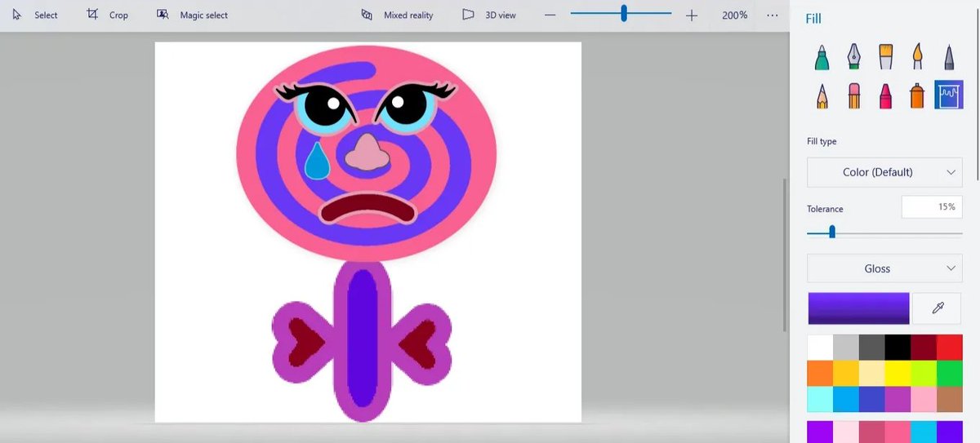980x443 pixels.
Task: Select the Calligraphy pen tool
Action: click(x=853, y=56)
